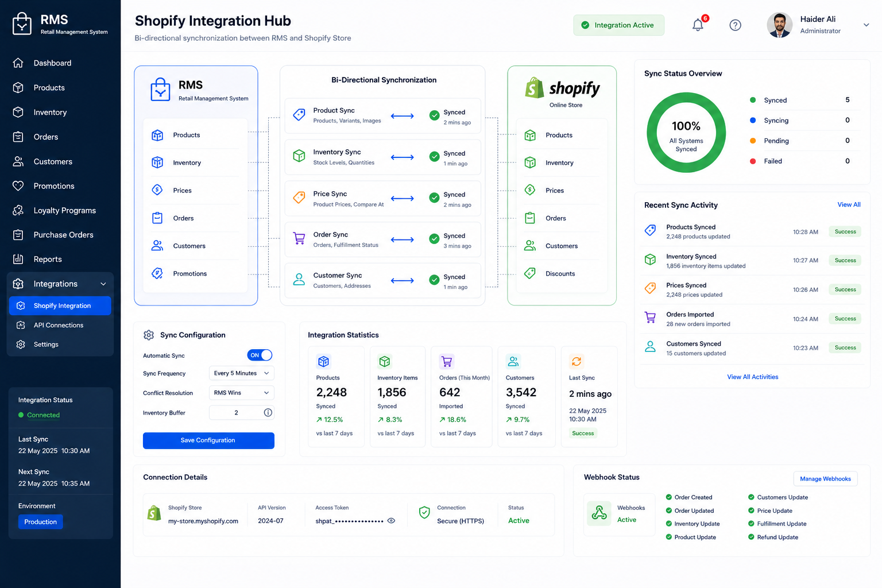The height and width of the screenshot is (588, 882).
Task: Click the Promotions icon in RMS panel
Action: [157, 273]
